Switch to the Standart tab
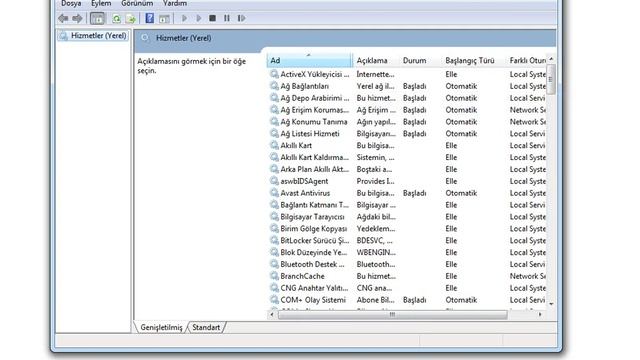The width and height of the screenshot is (640, 360). (206, 327)
